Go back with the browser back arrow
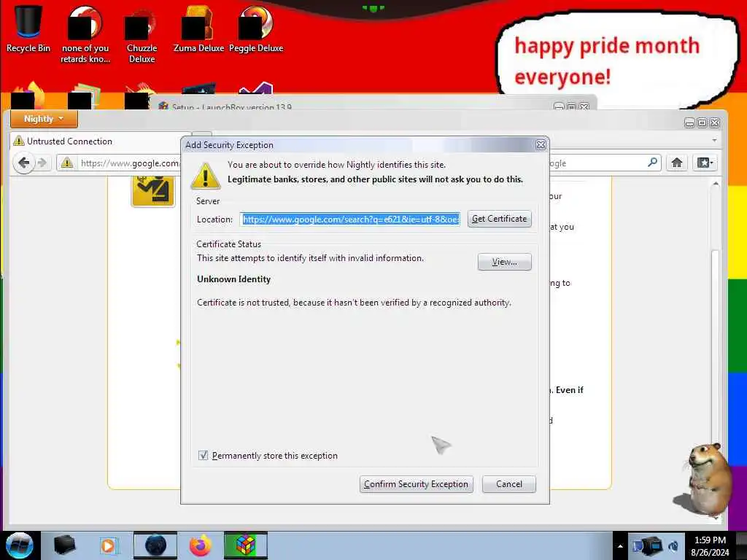747x560 pixels. pyautogui.click(x=23, y=163)
